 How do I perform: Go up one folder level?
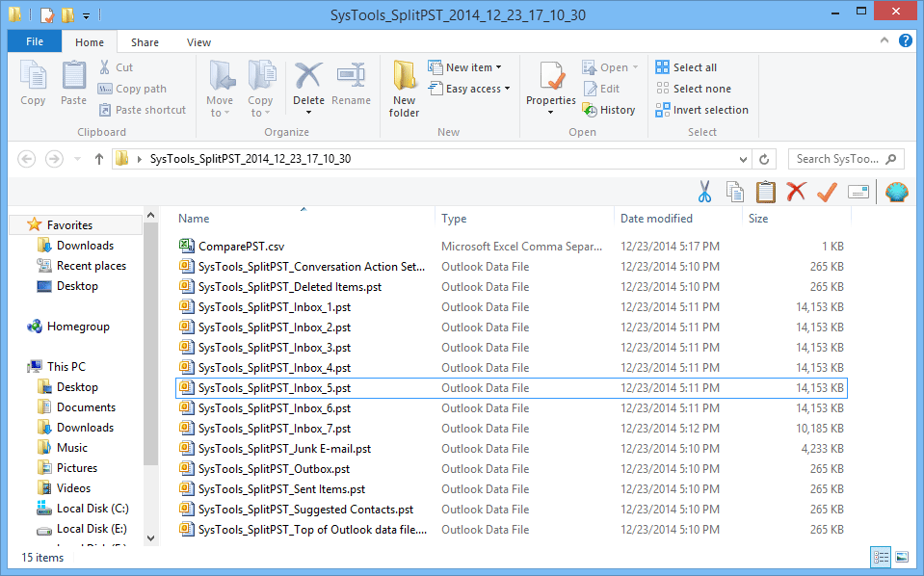pos(99,159)
